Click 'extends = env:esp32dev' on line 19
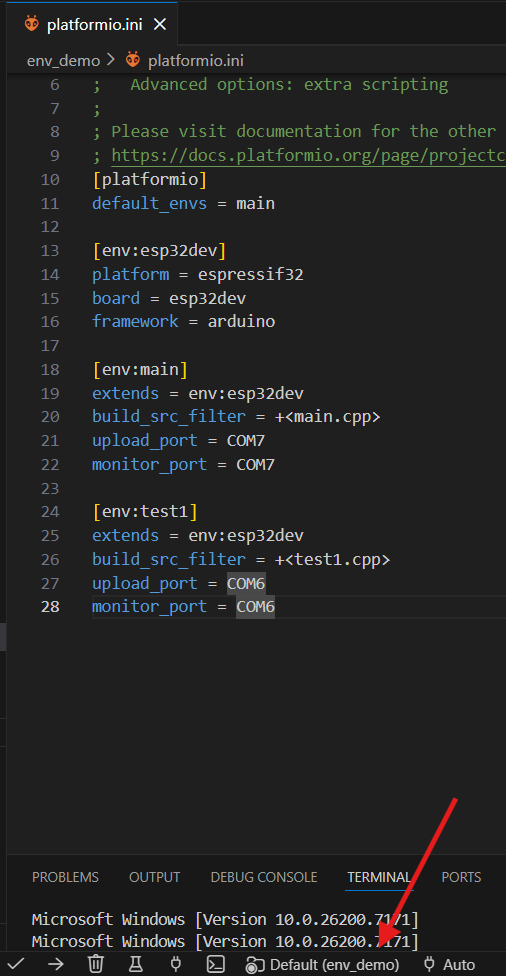The height and width of the screenshot is (976, 506). [198, 393]
